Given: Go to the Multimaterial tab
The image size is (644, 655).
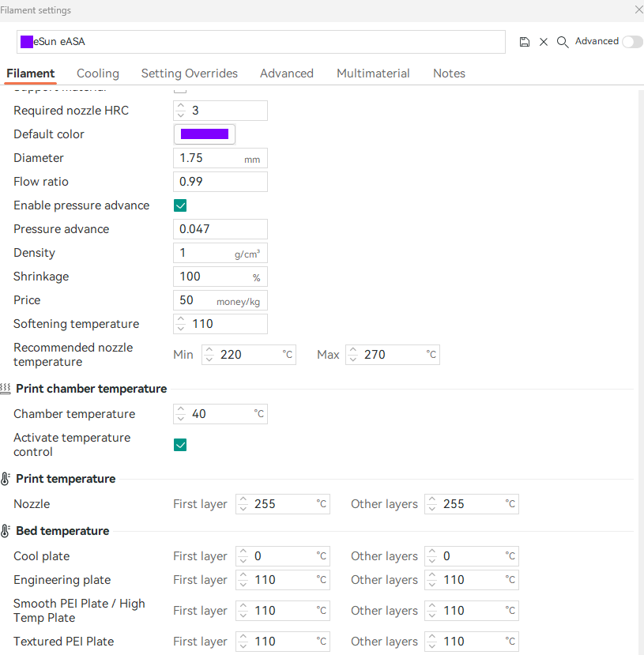Looking at the screenshot, I should [x=373, y=73].
